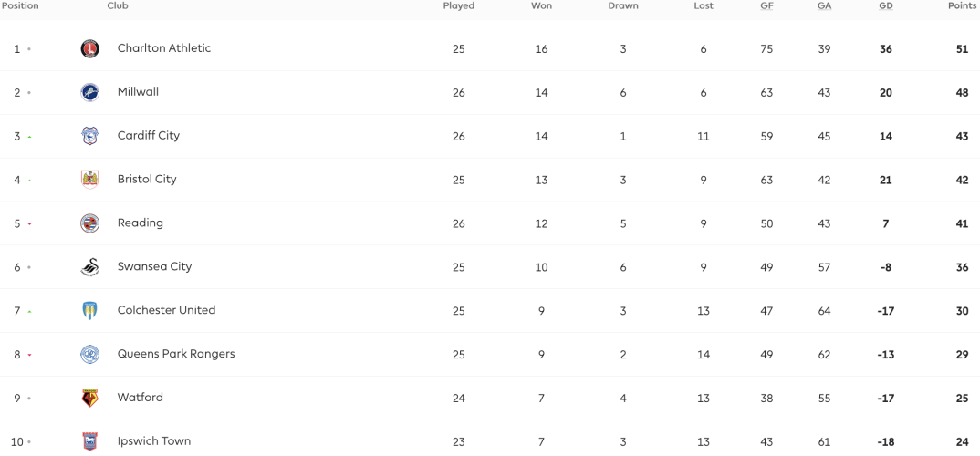This screenshot has height=456, width=980.
Task: Click the Queens Park Rangers crest
Action: click(x=90, y=354)
